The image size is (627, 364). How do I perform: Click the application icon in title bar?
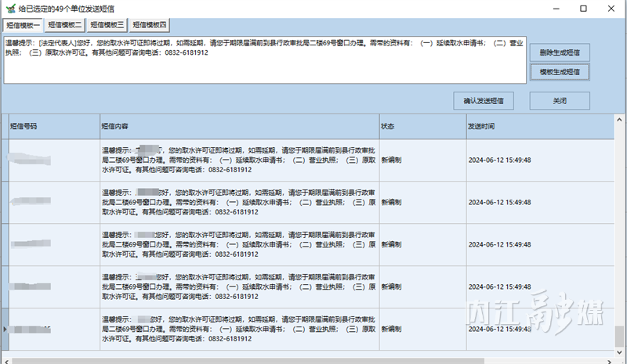(x=8, y=8)
